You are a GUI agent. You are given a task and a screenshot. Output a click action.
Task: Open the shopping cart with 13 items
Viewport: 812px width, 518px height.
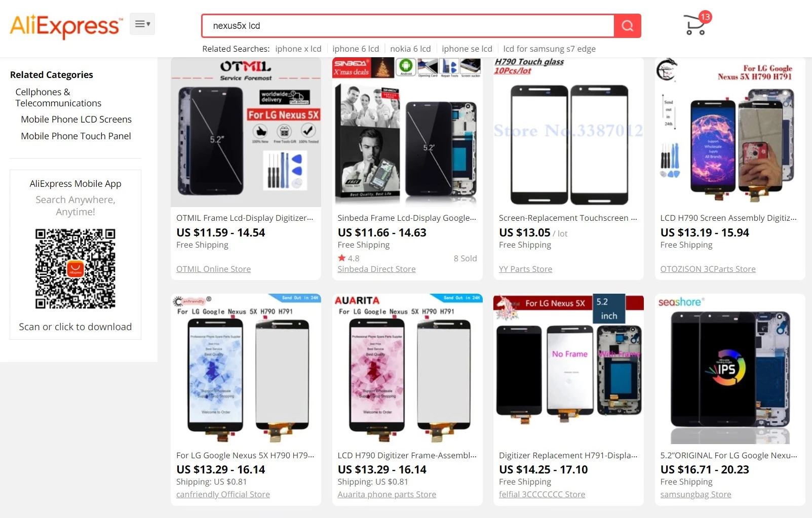click(697, 24)
